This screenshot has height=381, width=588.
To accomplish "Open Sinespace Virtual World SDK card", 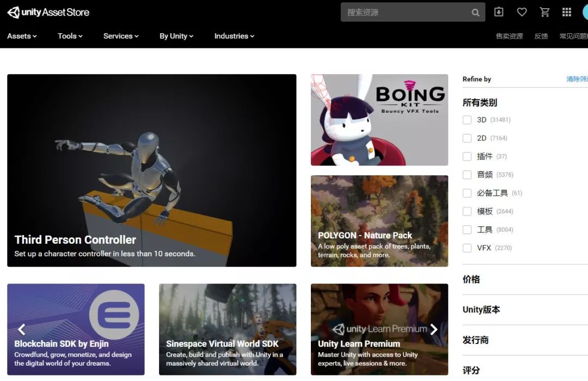I will pyautogui.click(x=227, y=329).
